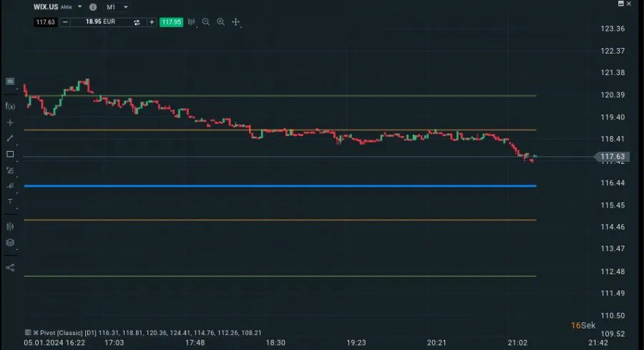Click the current price tag 117.63
Viewport: 644px width, 350px height.
612,157
